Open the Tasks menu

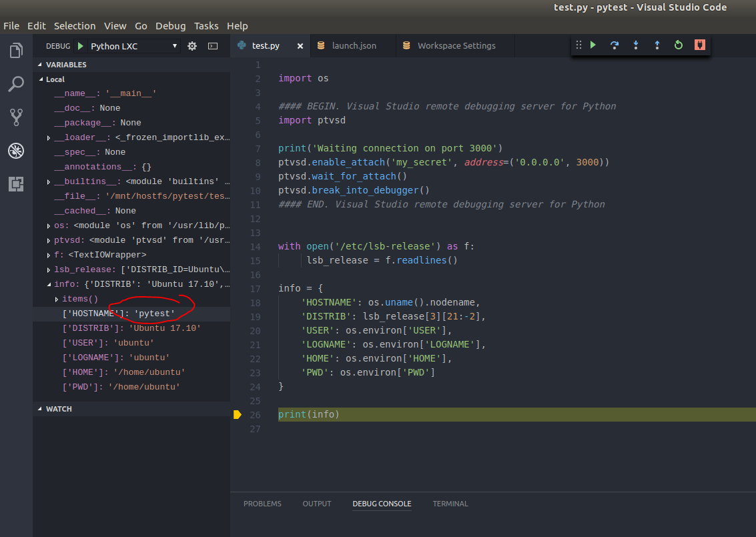click(206, 26)
